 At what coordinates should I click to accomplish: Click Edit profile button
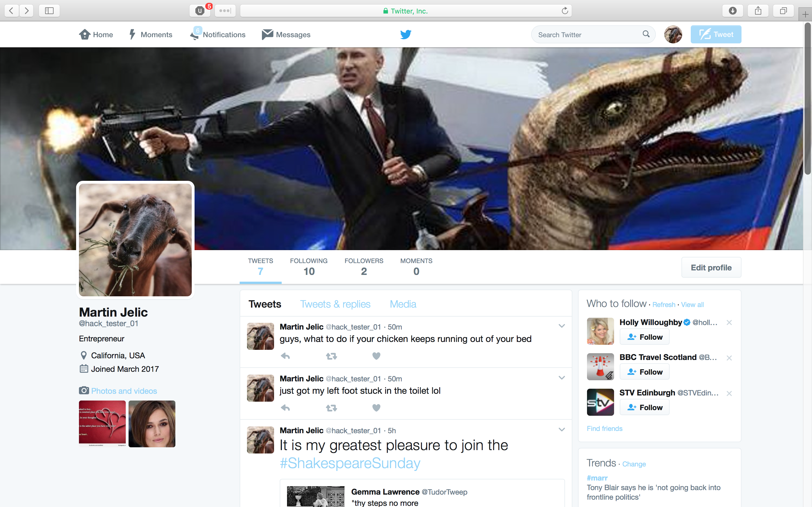coord(711,268)
